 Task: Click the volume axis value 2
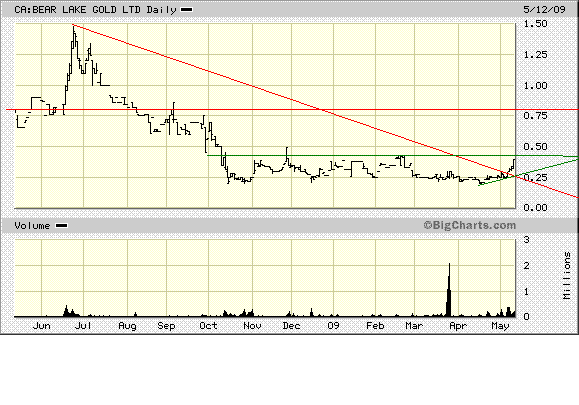point(527,266)
